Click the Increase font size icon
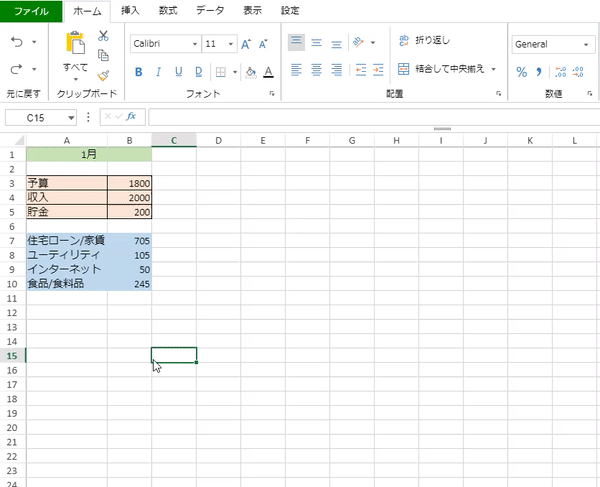 pos(246,44)
